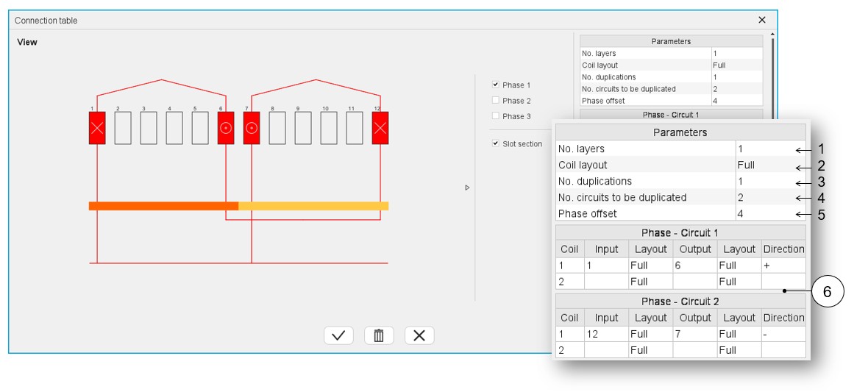
Task: Click Circuit 2 coil 2 empty Direction cell
Action: pos(783,350)
